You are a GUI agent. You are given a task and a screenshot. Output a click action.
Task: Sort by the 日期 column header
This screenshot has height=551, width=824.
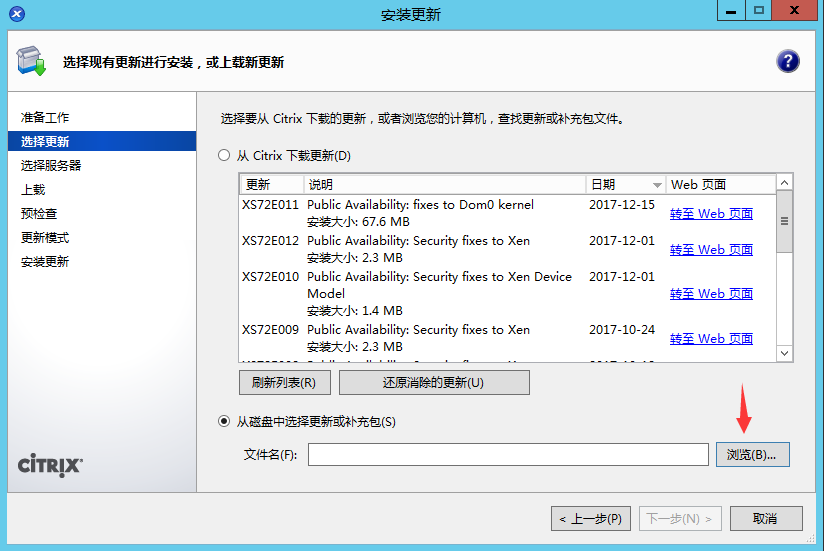click(625, 185)
